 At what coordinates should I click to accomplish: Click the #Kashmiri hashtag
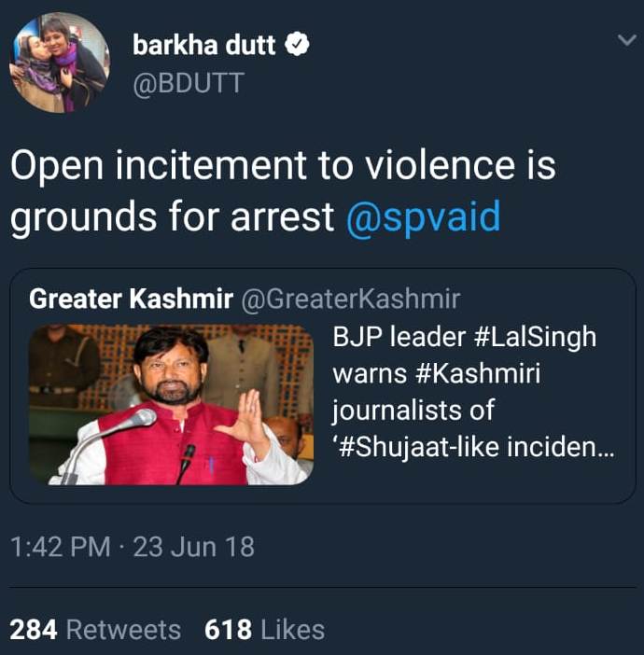[x=479, y=373]
